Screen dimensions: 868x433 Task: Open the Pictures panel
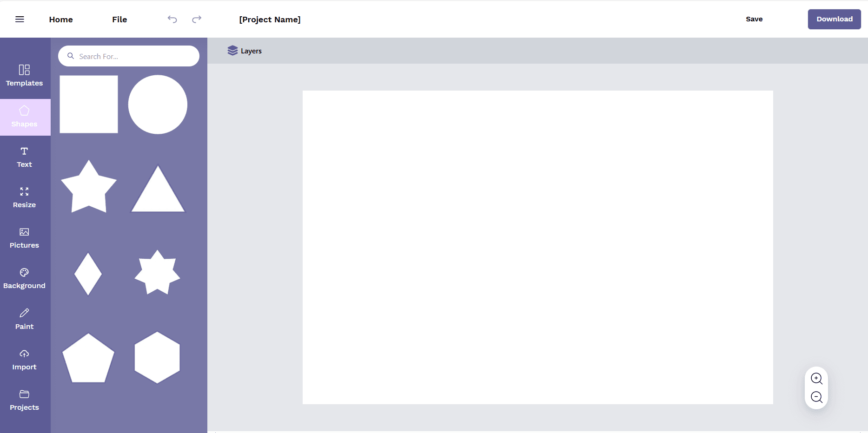[x=25, y=238]
